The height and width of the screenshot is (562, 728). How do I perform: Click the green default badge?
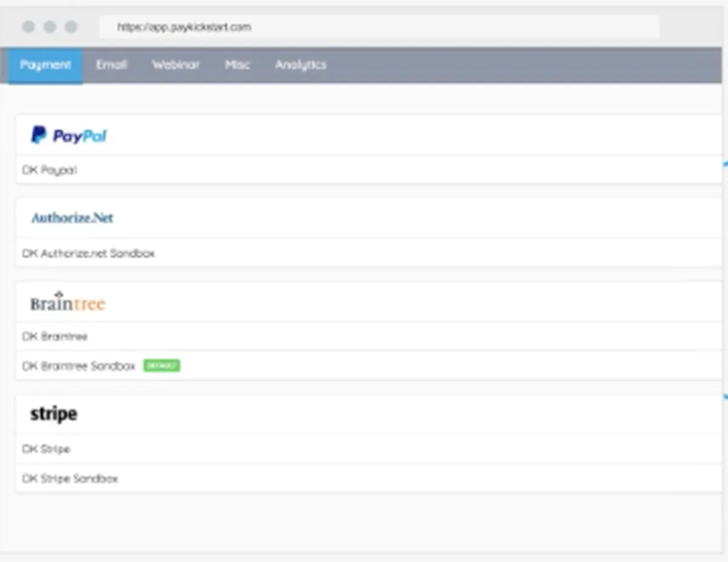(162, 366)
